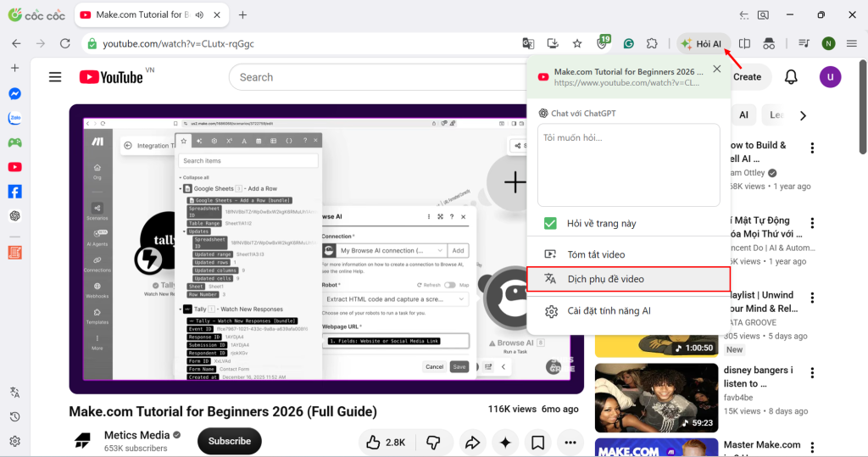The width and height of the screenshot is (868, 457).
Task: Go back to the previous page
Action: pyautogui.click(x=17, y=43)
